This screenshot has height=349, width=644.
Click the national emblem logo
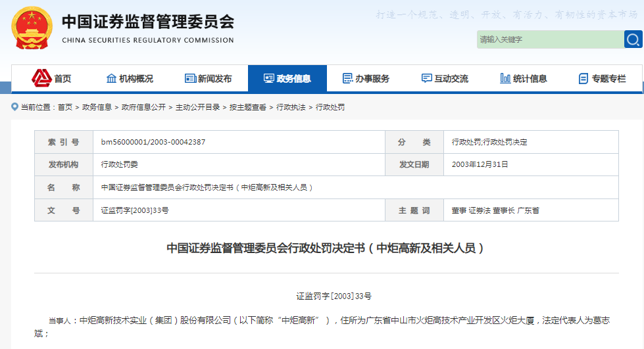click(32, 28)
